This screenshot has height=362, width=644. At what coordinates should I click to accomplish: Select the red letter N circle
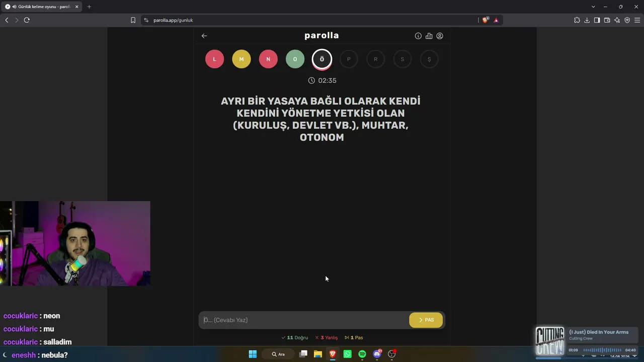(268, 59)
